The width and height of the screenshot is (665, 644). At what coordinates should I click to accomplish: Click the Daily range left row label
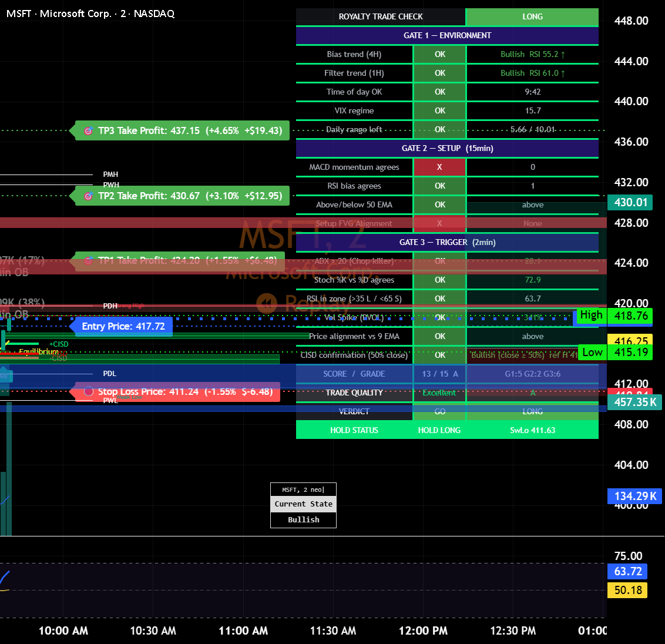pos(354,129)
